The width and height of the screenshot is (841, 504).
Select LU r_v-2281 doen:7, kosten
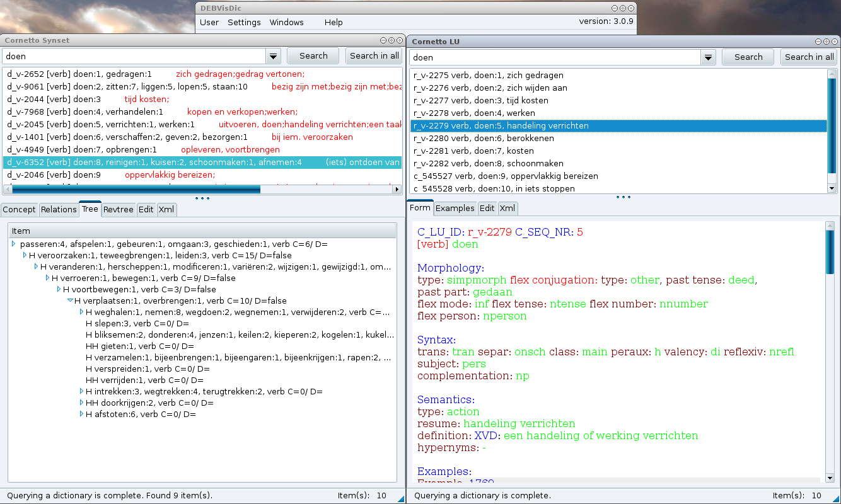(x=618, y=151)
